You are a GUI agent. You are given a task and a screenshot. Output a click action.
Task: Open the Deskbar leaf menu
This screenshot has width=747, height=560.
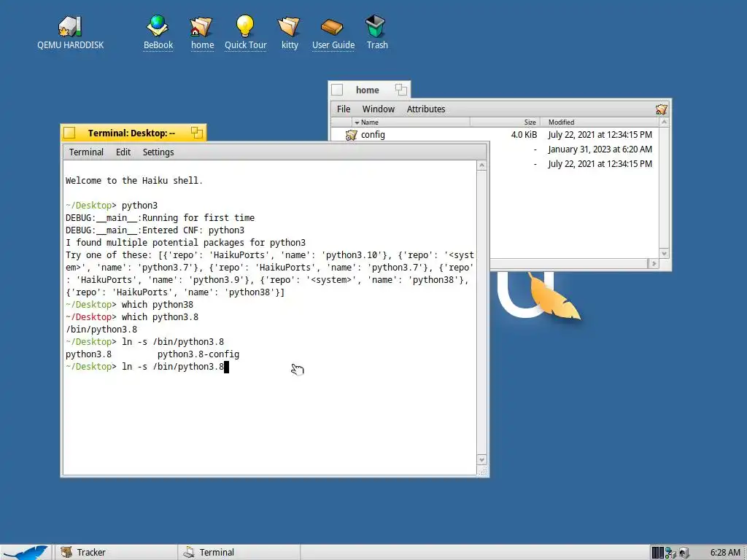click(26, 553)
